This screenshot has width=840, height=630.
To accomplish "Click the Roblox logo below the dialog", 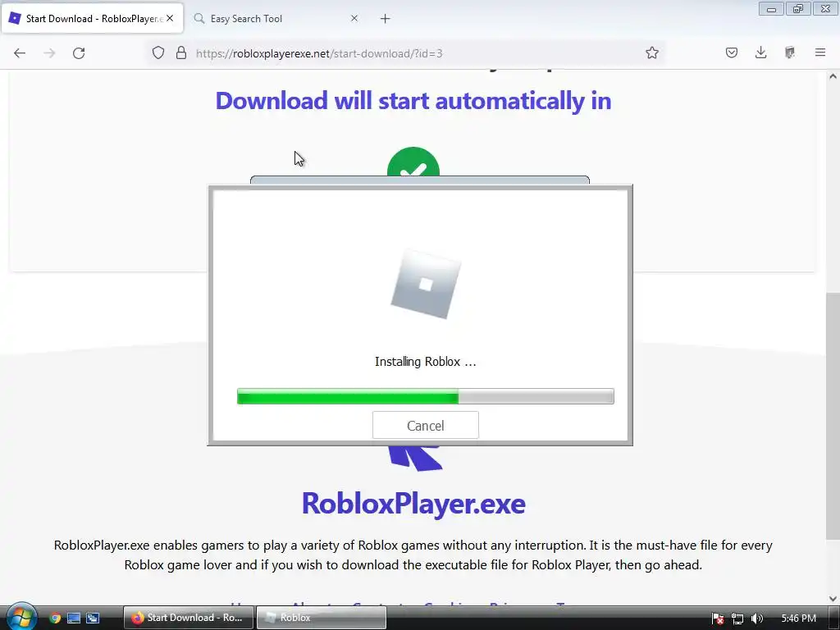I will coord(415,458).
